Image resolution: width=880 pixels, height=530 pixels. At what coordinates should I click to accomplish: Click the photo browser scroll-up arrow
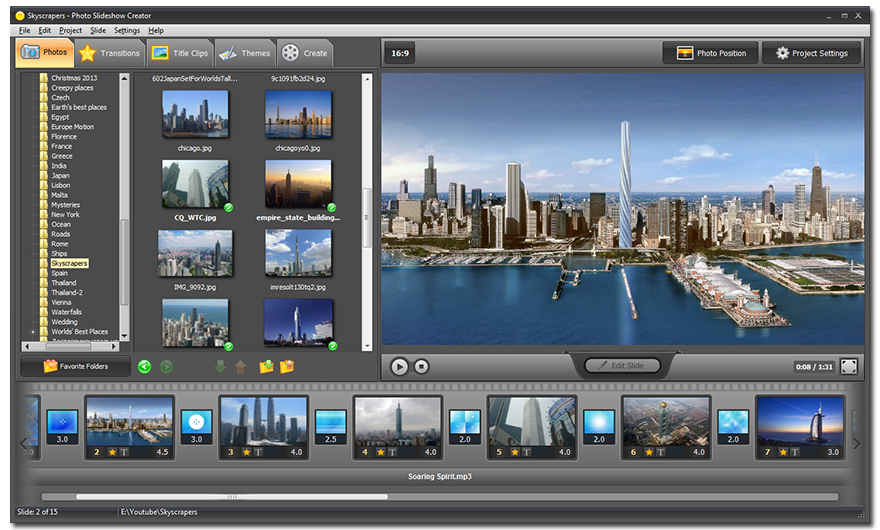click(x=367, y=79)
